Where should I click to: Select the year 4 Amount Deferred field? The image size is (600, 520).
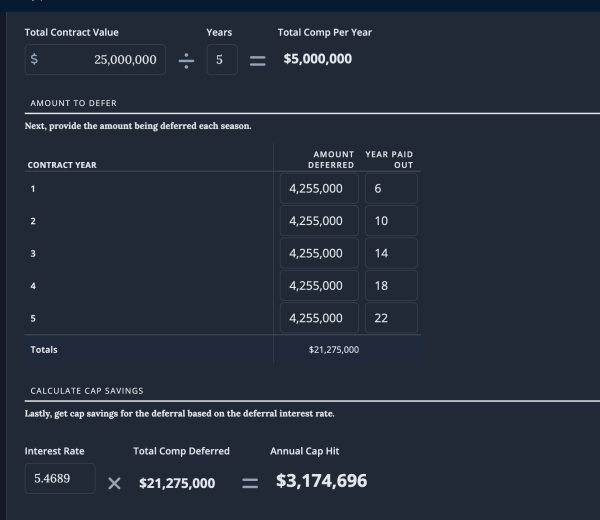pos(320,285)
